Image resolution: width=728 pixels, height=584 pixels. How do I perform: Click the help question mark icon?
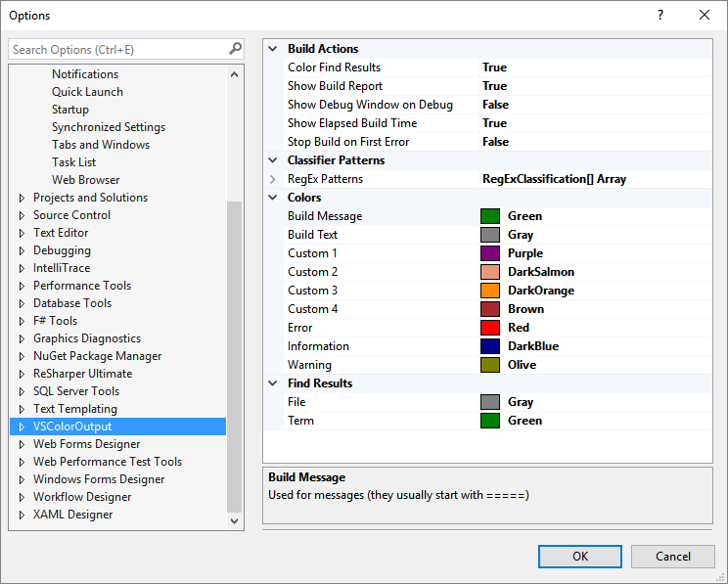click(x=660, y=15)
